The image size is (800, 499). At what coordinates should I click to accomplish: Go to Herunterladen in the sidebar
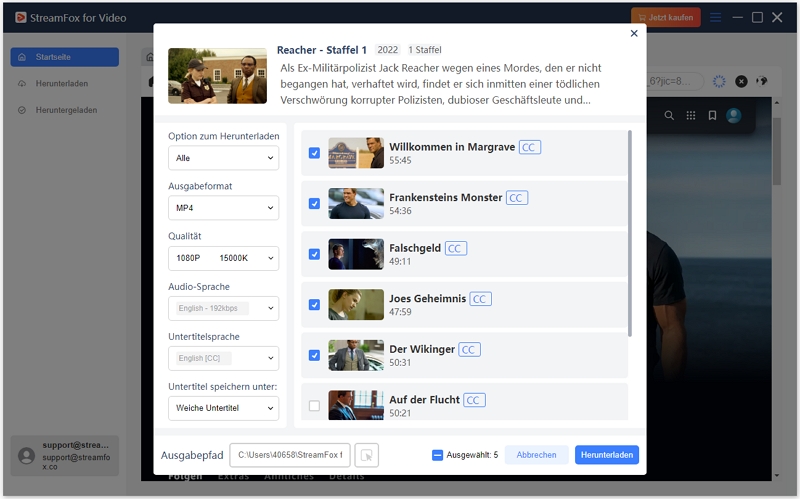(64, 83)
